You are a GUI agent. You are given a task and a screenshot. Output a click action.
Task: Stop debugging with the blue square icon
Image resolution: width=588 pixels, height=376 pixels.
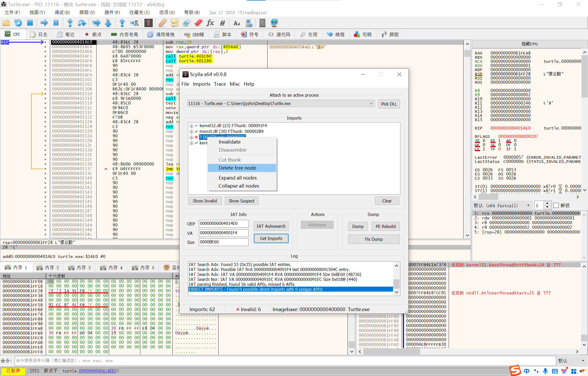pos(30,23)
